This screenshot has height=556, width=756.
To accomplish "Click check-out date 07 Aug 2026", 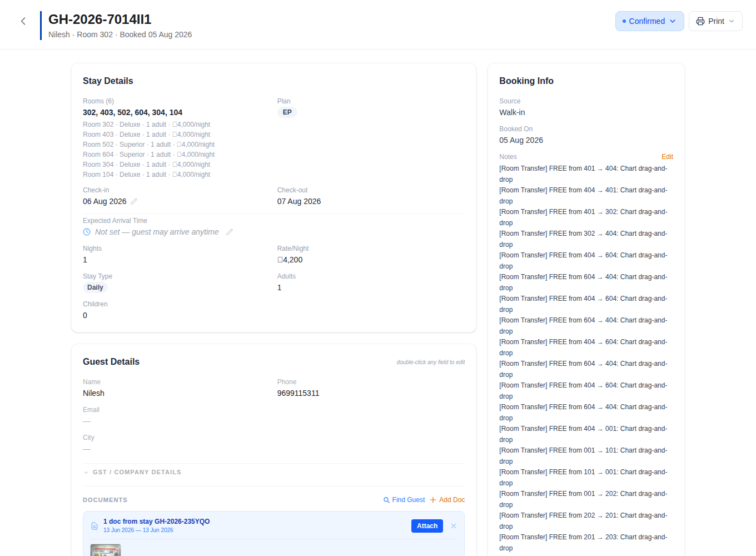I will [299, 201].
